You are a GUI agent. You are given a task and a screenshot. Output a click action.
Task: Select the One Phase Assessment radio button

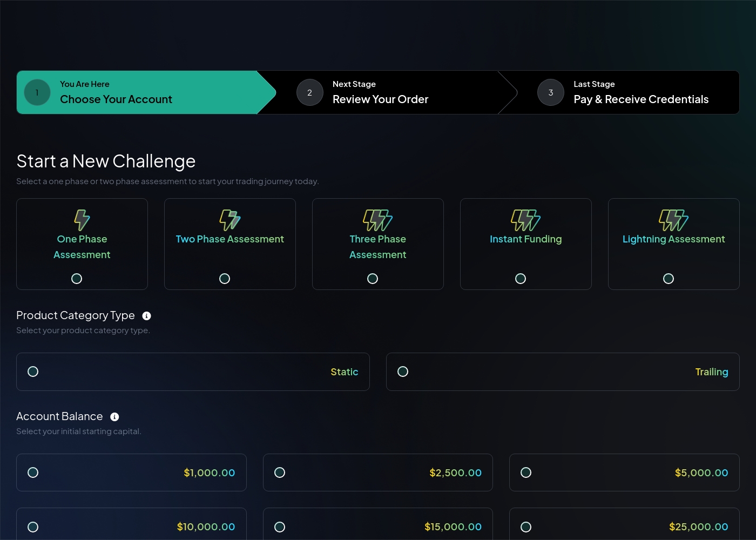click(77, 279)
